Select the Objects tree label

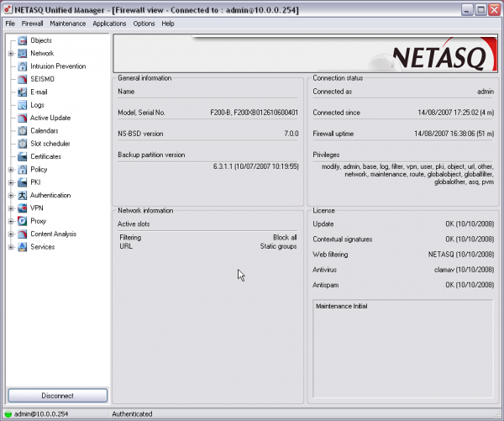41,40
